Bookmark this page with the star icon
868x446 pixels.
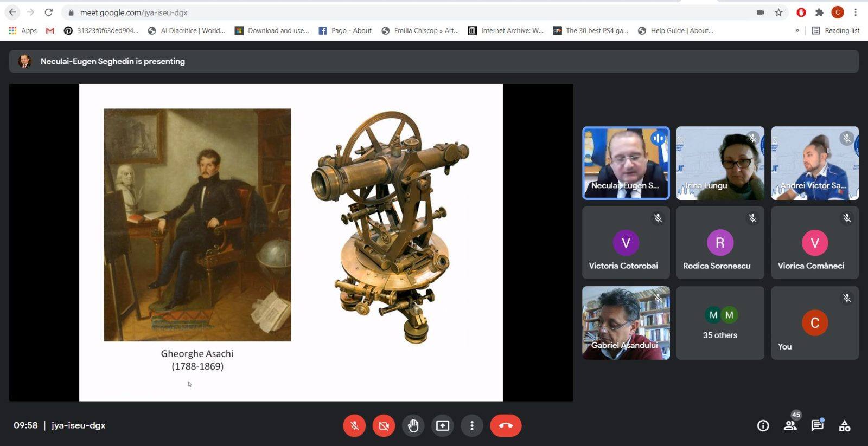[778, 12]
